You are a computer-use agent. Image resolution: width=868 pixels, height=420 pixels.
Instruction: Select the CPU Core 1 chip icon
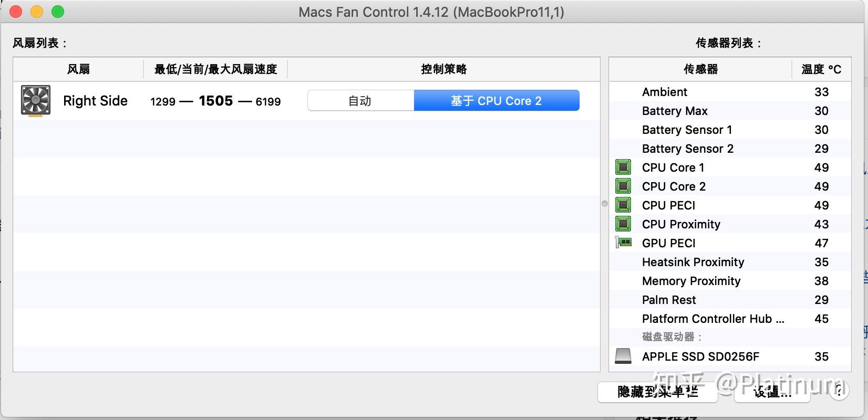point(623,167)
